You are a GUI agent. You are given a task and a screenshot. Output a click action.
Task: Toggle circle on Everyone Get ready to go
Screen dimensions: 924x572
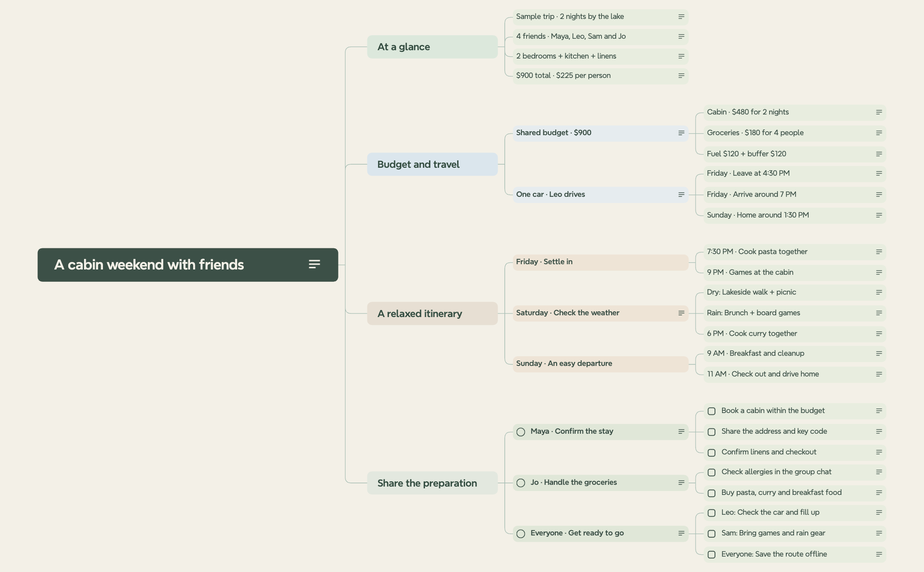pos(521,534)
